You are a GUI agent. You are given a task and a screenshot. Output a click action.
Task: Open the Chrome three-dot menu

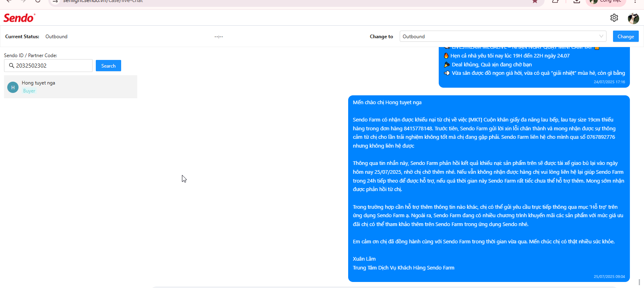click(x=635, y=1)
